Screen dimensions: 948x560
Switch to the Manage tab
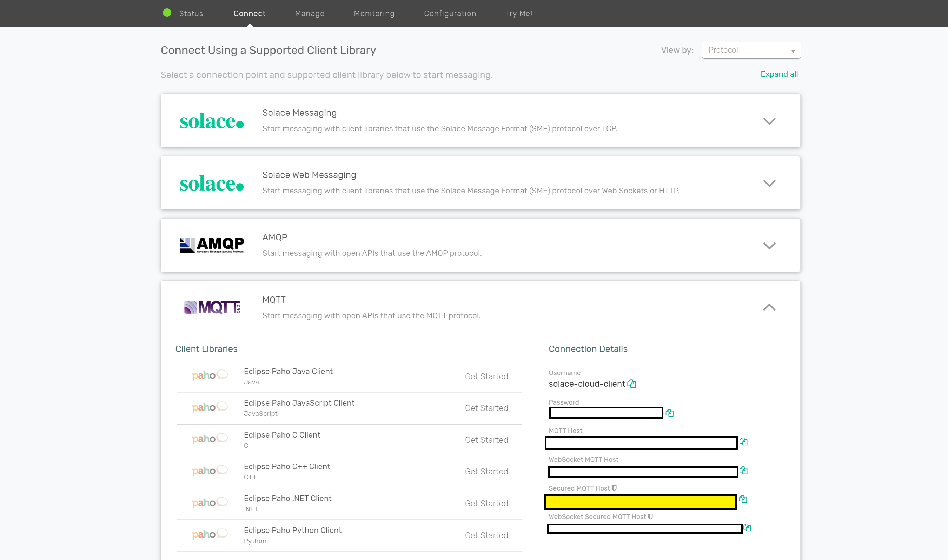tap(310, 13)
